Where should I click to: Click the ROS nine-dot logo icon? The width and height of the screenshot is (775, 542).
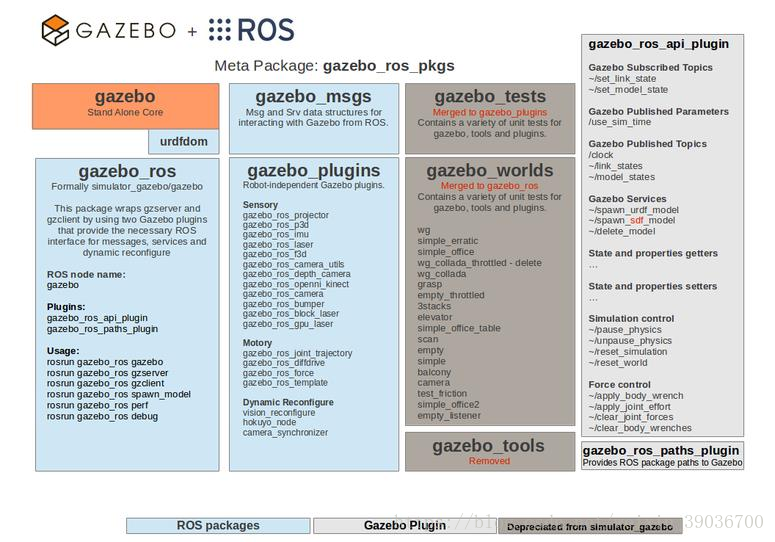pos(219,30)
